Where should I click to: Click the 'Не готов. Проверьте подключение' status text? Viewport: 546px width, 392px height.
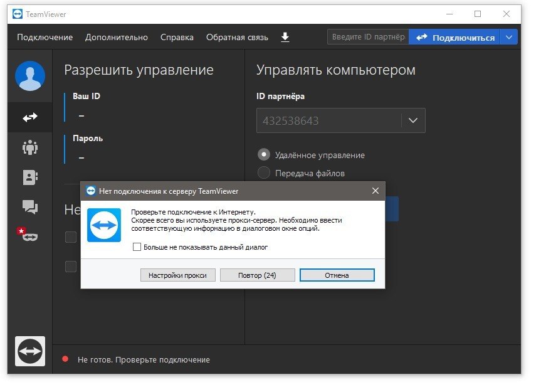[144, 359]
